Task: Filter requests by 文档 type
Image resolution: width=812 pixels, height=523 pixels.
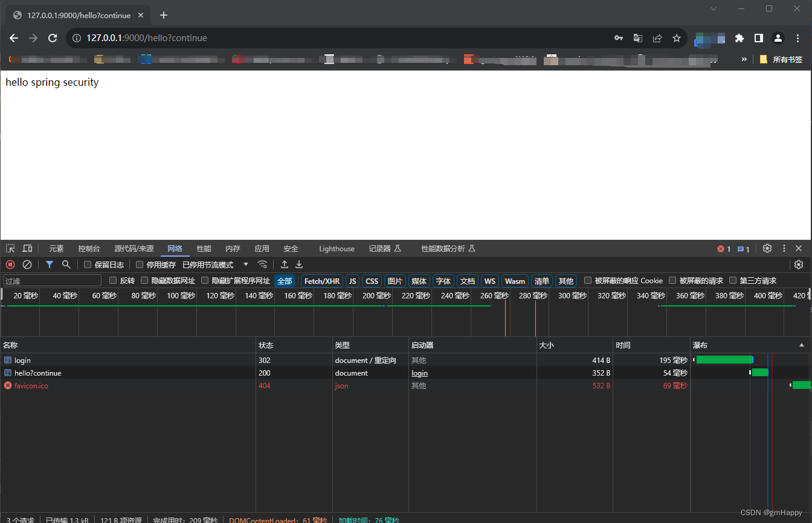Action: [x=468, y=281]
